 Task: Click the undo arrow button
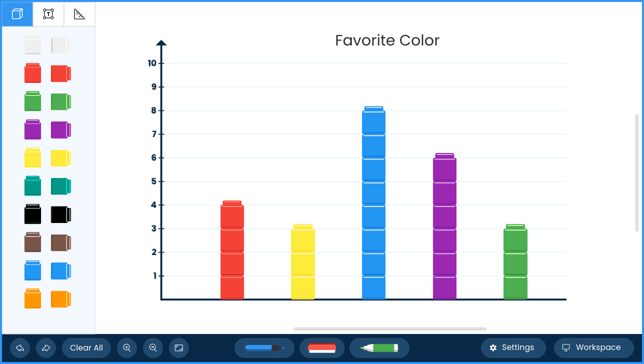coord(20,348)
